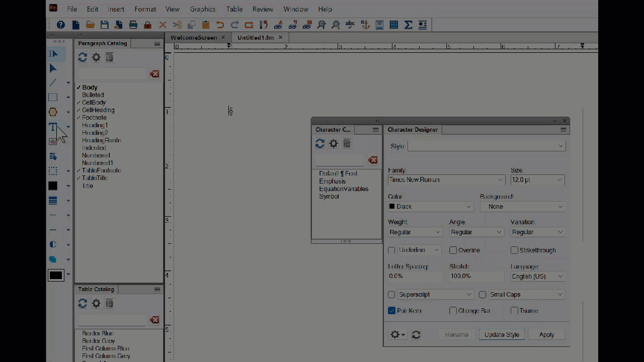Open the font Family dropdown

pyautogui.click(x=446, y=180)
